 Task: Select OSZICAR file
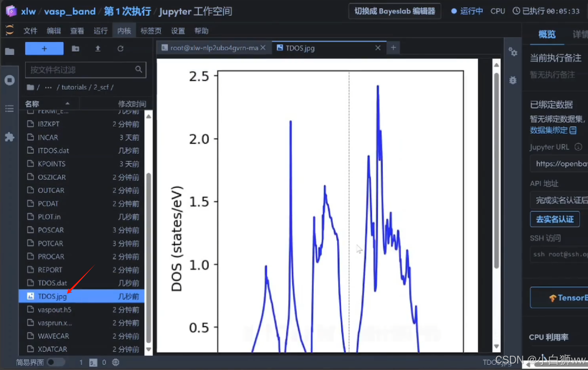pos(82,177)
